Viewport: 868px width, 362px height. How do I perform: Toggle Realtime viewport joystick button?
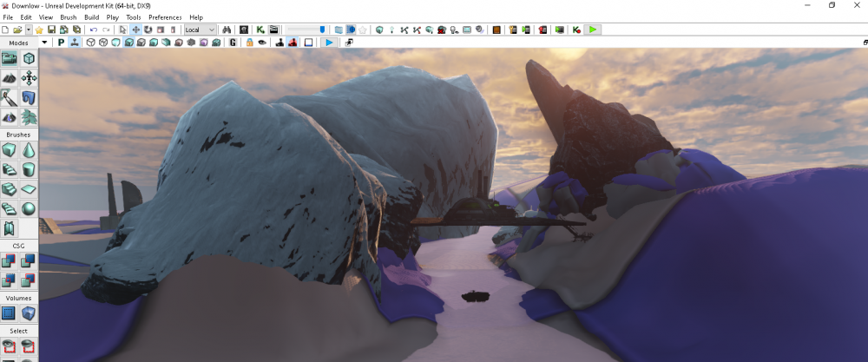point(74,43)
